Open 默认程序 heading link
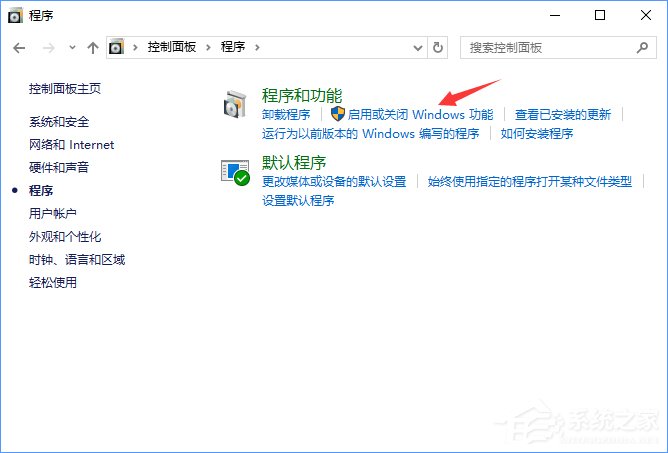This screenshot has width=668, height=453. [294, 163]
